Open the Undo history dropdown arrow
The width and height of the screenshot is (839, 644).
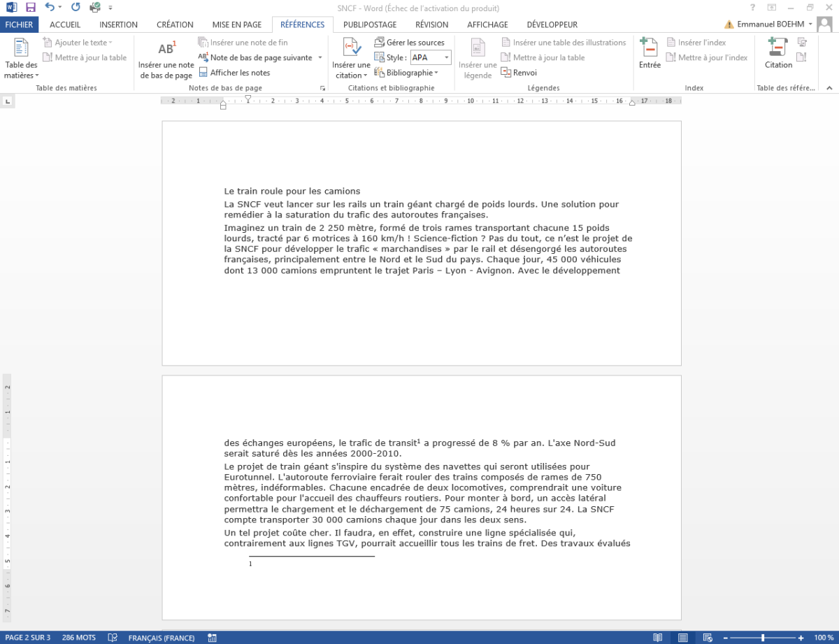pos(60,7)
